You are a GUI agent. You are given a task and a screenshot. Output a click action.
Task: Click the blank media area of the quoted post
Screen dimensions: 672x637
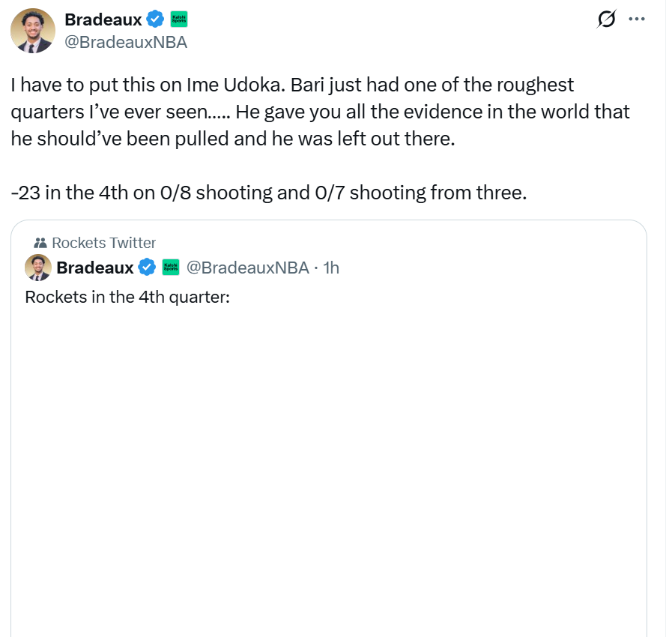(x=328, y=465)
